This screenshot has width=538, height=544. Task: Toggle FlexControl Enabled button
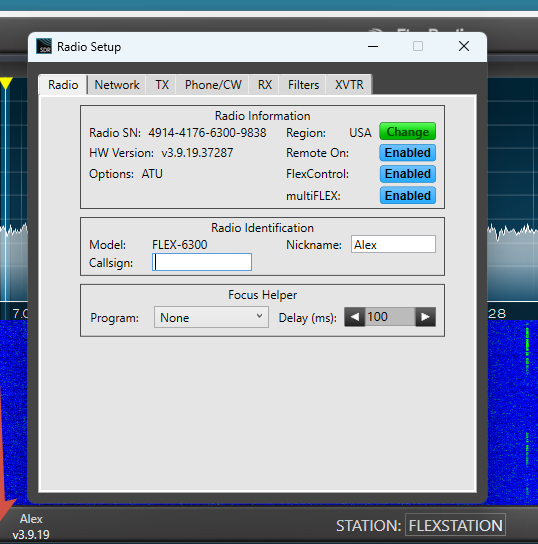pos(408,174)
